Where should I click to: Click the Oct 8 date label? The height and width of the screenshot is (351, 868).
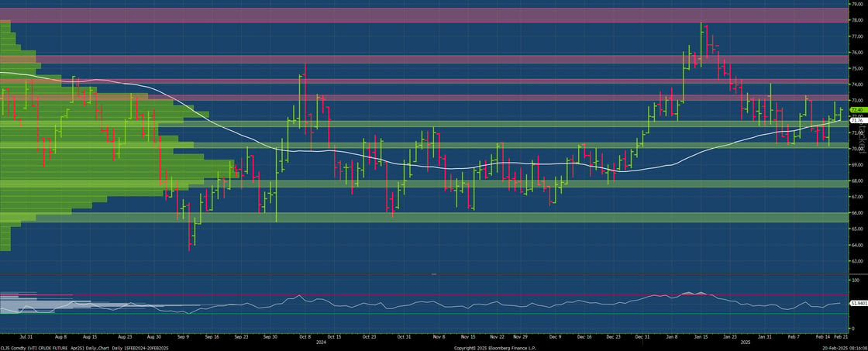305,336
